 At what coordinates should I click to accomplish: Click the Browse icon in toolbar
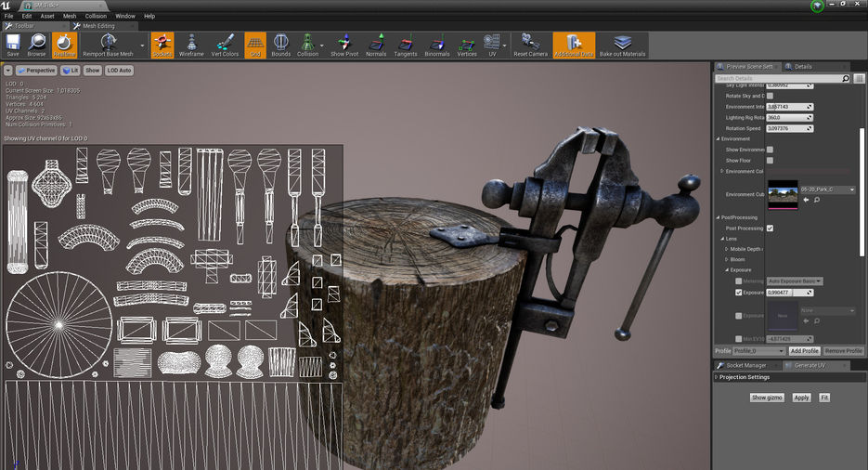[36, 46]
